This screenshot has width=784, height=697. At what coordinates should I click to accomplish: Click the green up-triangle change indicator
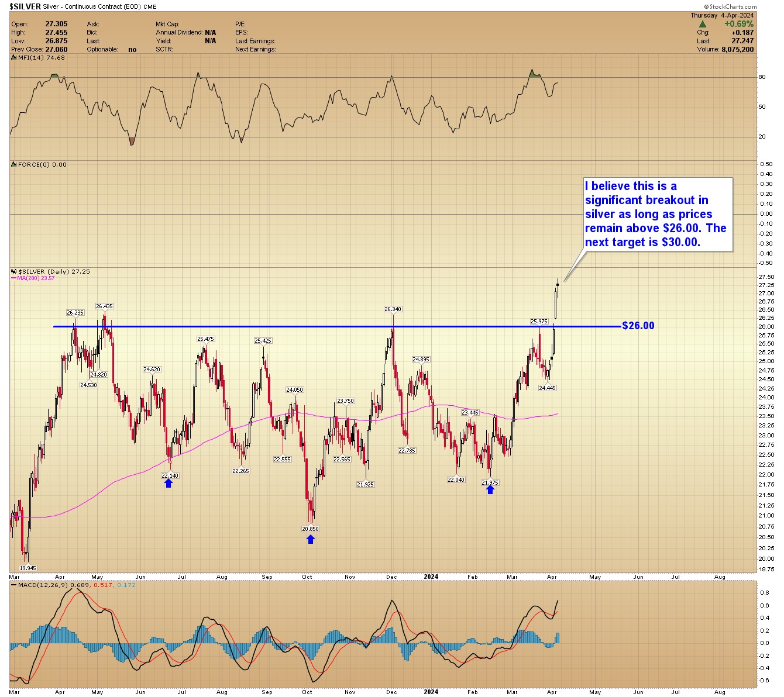(702, 25)
